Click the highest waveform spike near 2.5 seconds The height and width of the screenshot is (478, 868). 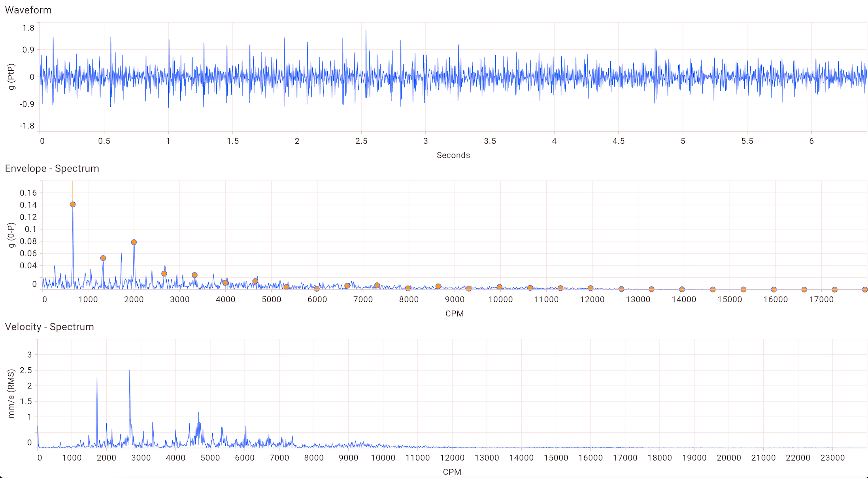(x=366, y=31)
